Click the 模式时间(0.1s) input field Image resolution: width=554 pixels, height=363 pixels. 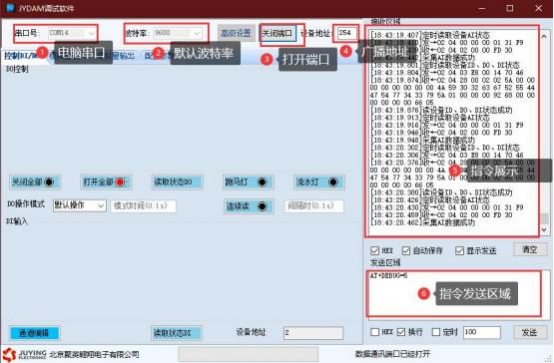tap(143, 206)
